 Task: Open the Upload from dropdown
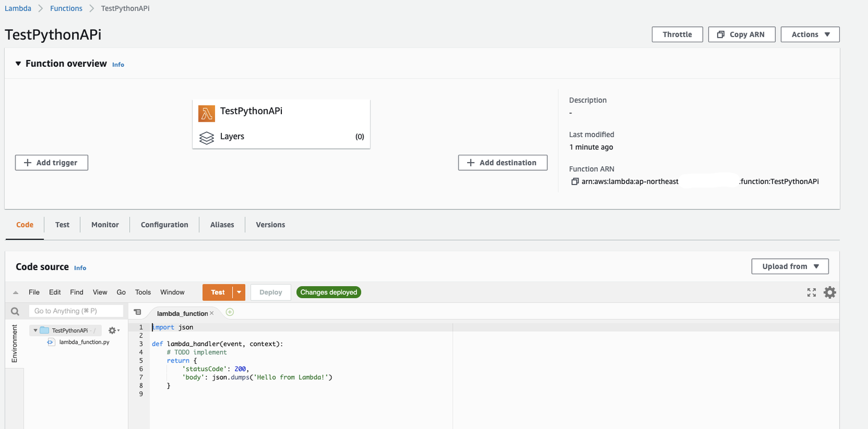pos(790,266)
